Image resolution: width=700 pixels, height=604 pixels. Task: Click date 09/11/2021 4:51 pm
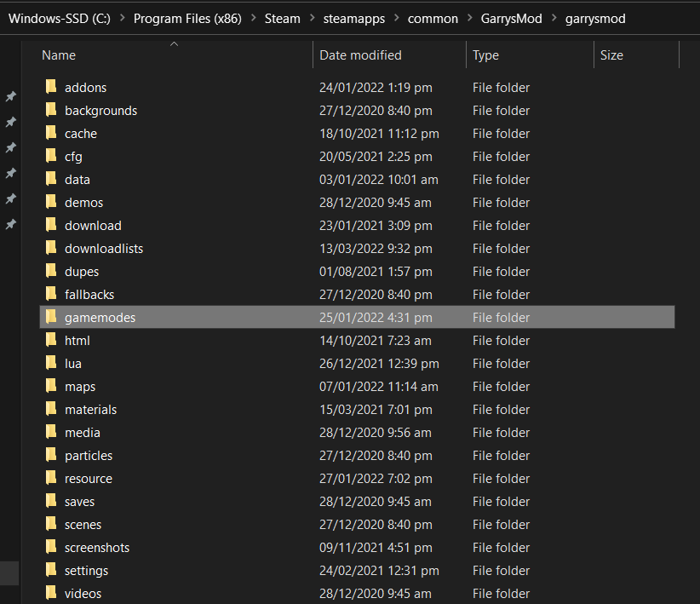[x=376, y=548]
